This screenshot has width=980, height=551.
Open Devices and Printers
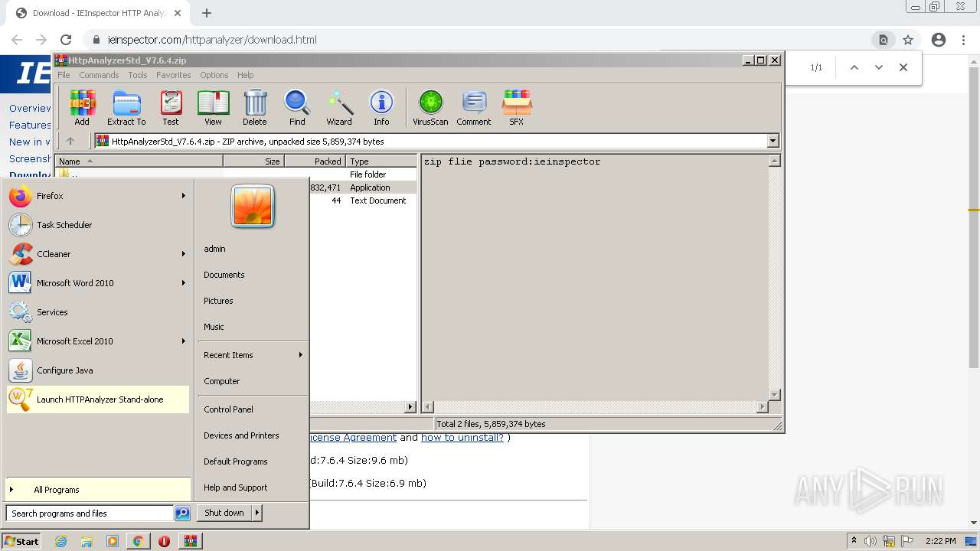coord(241,435)
